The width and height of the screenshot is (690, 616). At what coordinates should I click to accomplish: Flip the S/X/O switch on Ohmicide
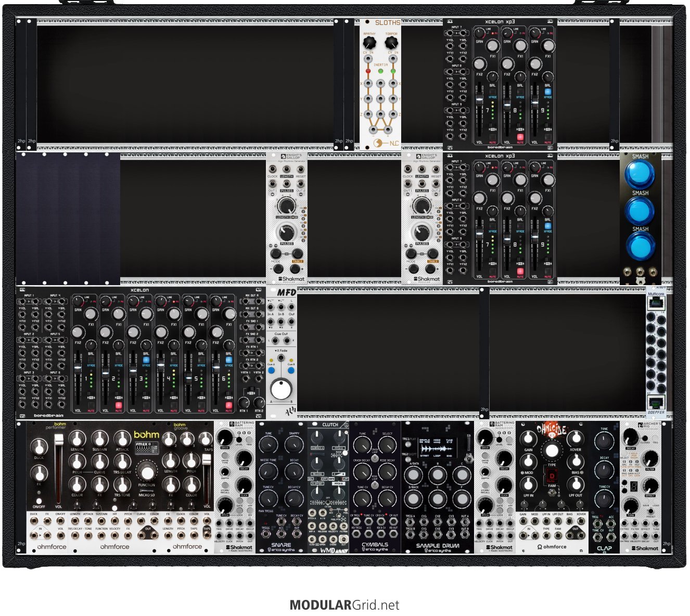coord(552,492)
